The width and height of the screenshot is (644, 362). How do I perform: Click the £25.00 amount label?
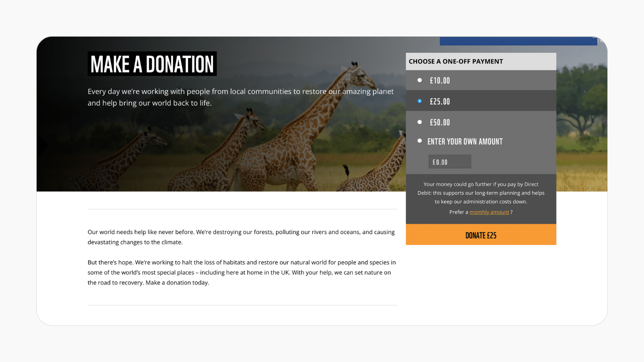pos(440,102)
